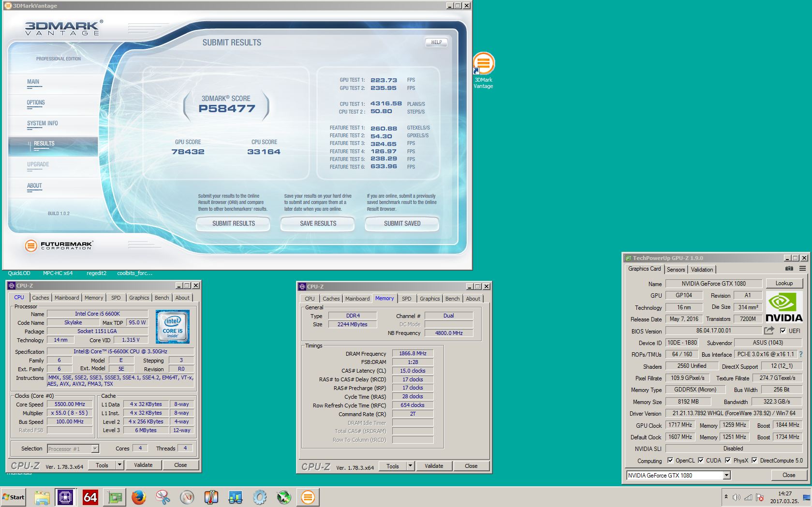Open GPU-Z green card icon in taskbar

pyautogui.click(x=115, y=497)
